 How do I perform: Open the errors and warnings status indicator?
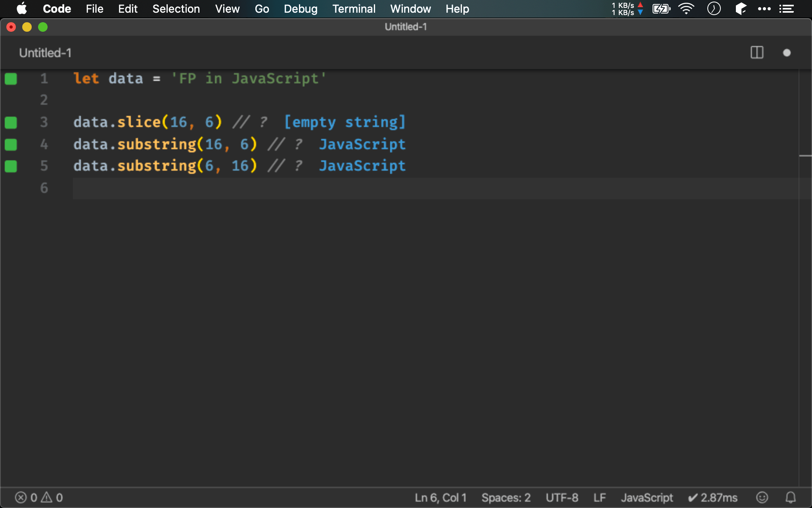(x=39, y=497)
